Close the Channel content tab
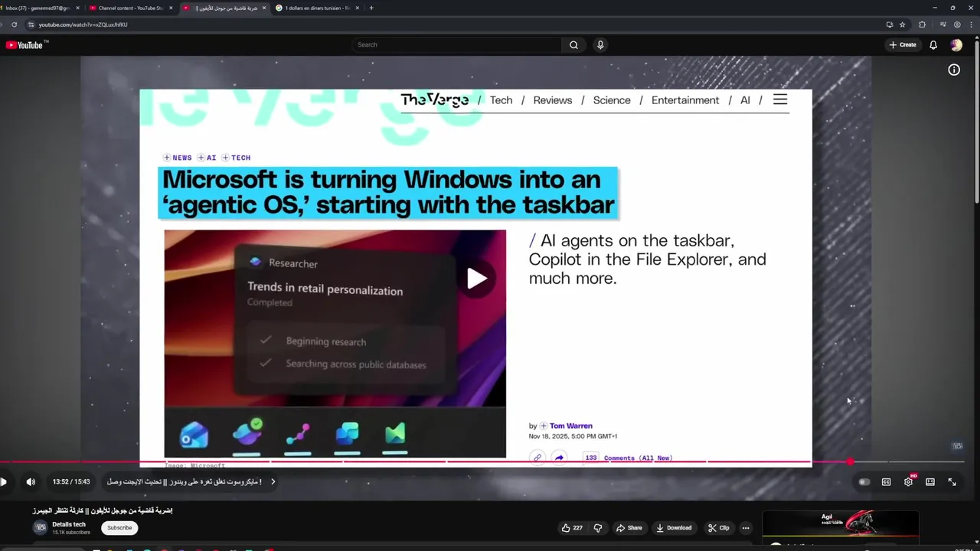 171,8
